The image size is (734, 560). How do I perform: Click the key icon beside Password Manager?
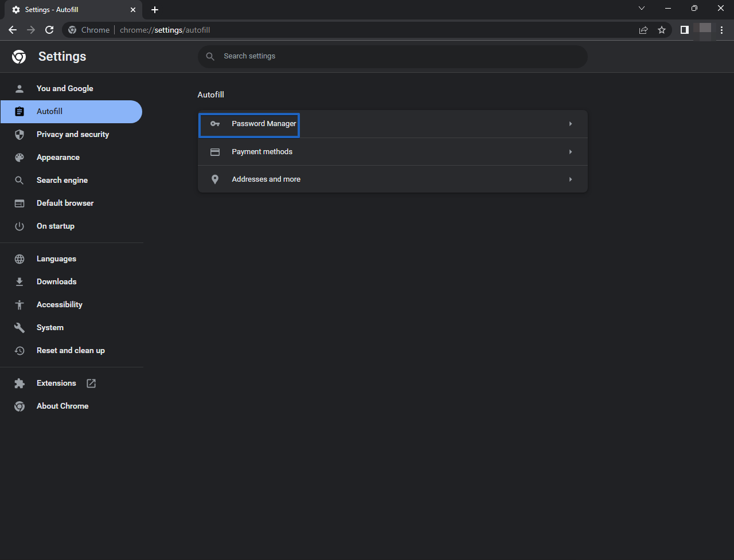[x=215, y=124]
